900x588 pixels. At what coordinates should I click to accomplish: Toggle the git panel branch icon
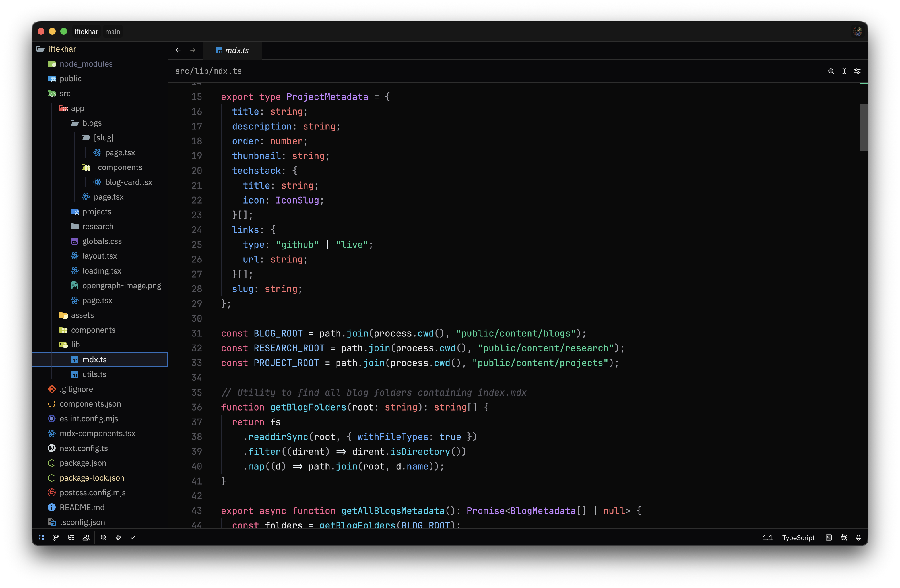tap(56, 537)
